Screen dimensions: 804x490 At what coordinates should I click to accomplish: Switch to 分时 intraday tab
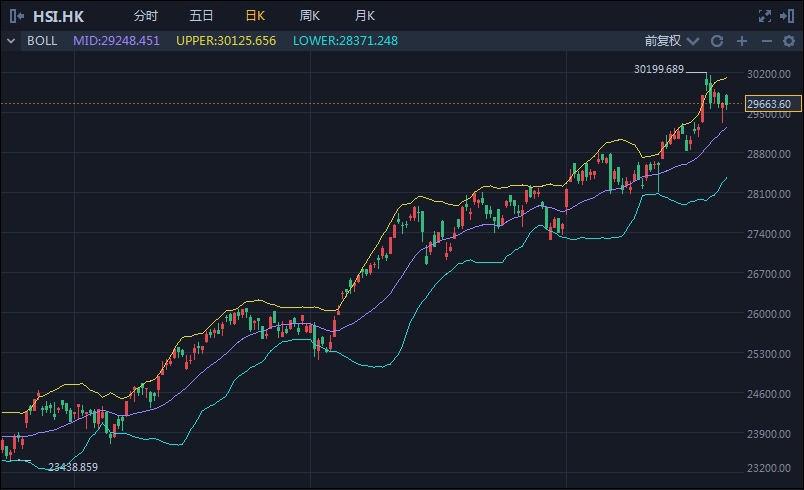coord(146,16)
